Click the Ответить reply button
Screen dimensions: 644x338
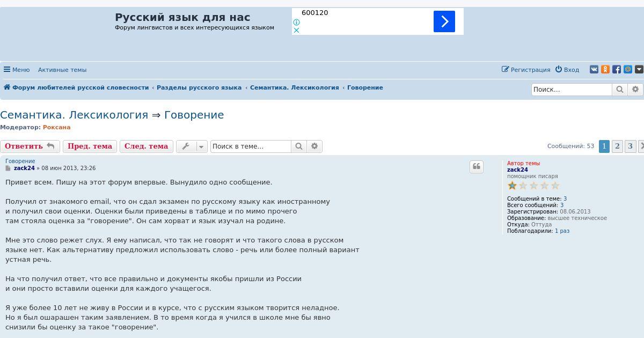coord(30,146)
